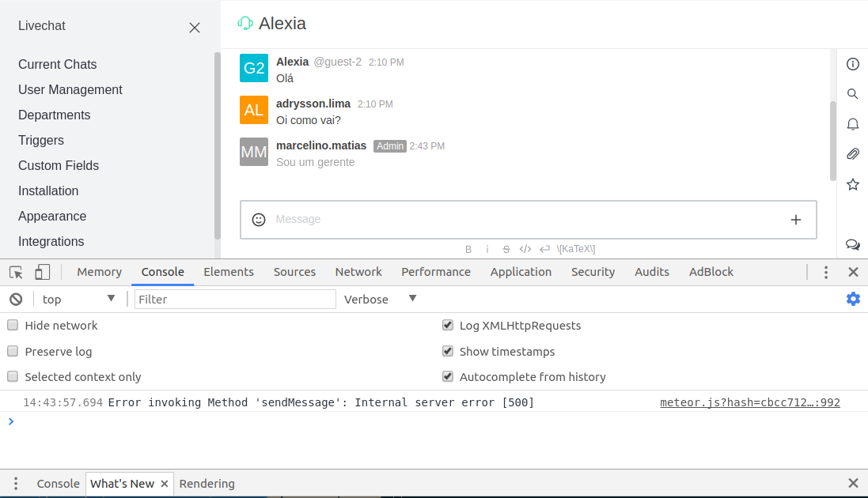868x498 pixels.
Task: Close the What's New drawer tab
Action: coord(165,484)
